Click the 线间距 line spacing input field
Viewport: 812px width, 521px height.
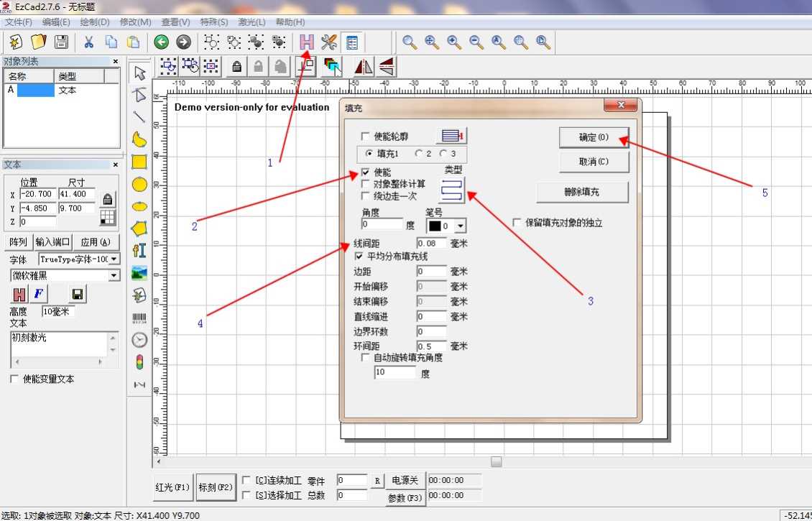tap(431, 244)
